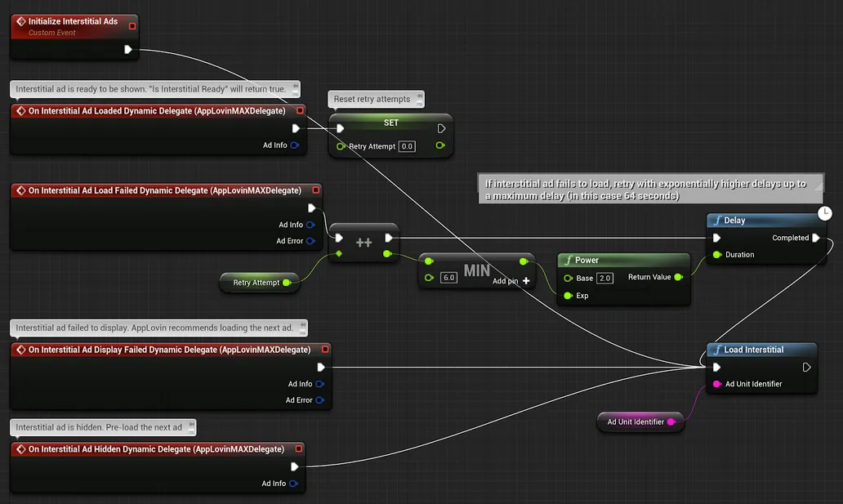Click the MIN node 6.0 value field

(448, 278)
